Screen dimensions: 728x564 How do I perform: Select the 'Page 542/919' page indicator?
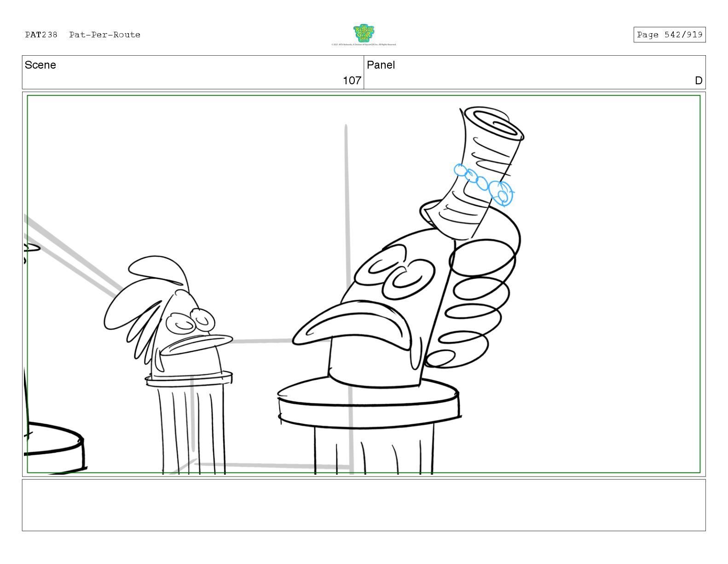tap(669, 35)
